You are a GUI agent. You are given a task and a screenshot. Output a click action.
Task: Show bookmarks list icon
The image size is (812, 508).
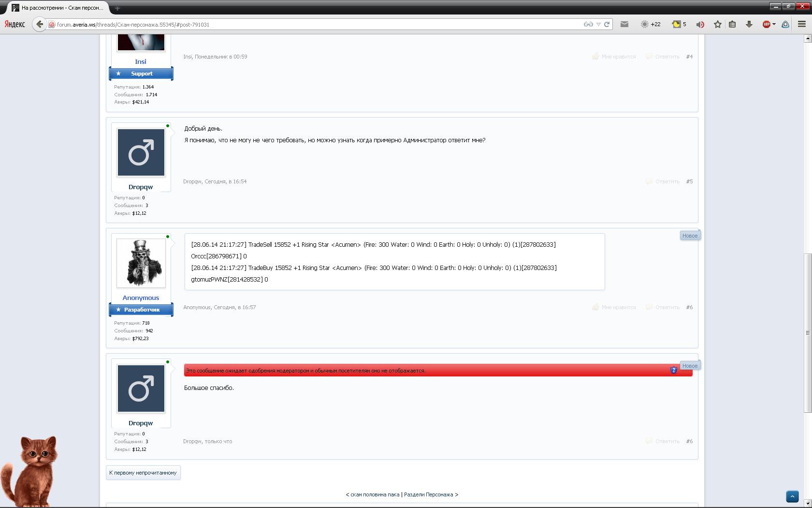click(x=733, y=24)
